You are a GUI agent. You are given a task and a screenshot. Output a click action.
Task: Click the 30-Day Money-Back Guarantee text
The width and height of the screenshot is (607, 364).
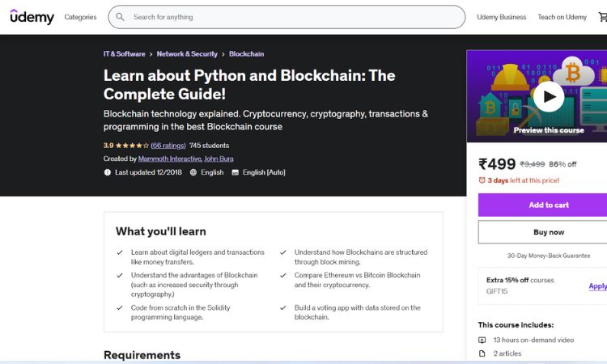549,256
